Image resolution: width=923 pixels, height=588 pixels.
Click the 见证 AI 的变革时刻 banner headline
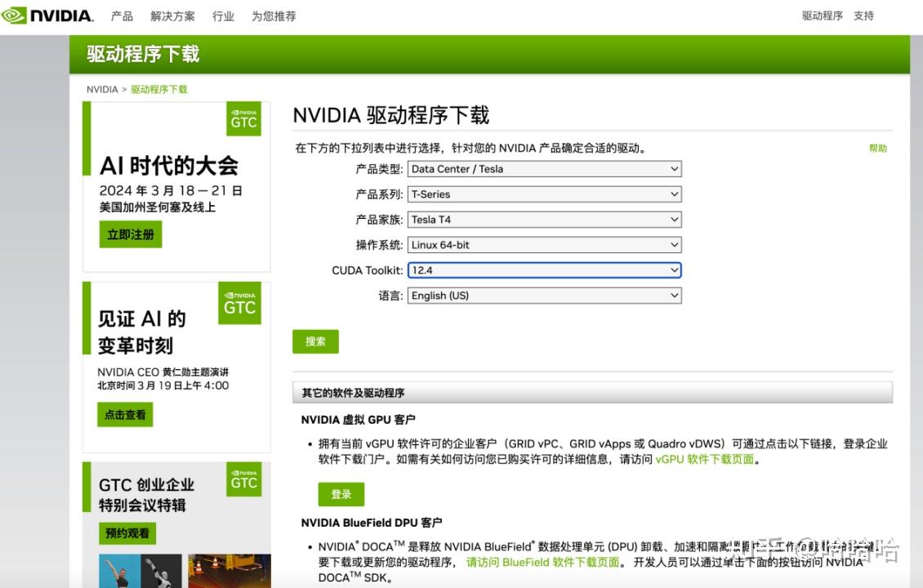pos(142,332)
